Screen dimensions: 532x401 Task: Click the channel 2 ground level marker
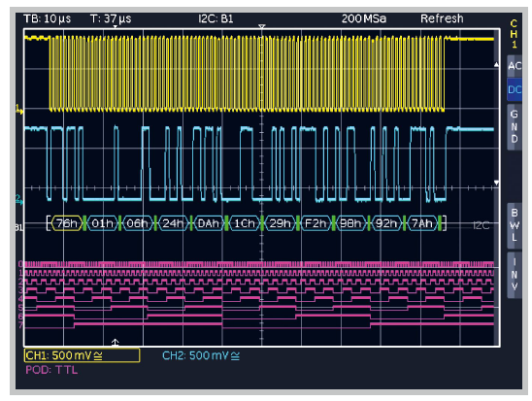pyautogui.click(x=19, y=200)
